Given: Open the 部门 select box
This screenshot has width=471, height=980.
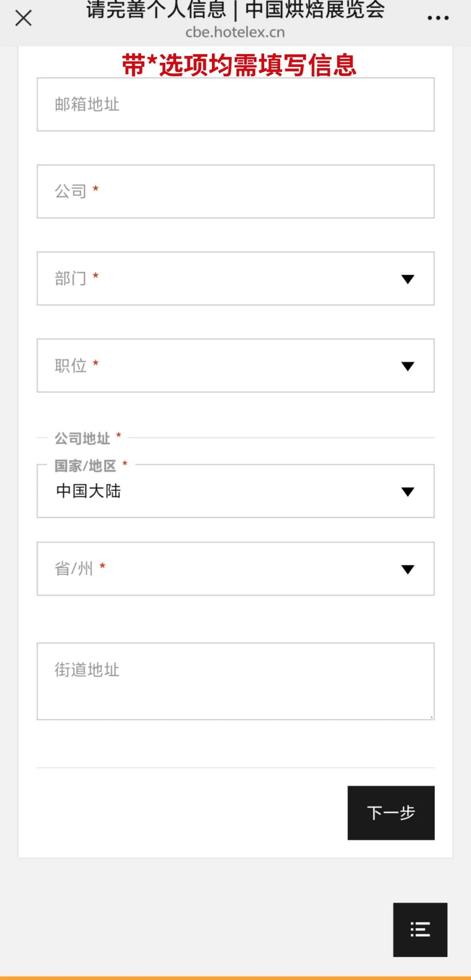Looking at the screenshot, I should [x=218, y=279].
